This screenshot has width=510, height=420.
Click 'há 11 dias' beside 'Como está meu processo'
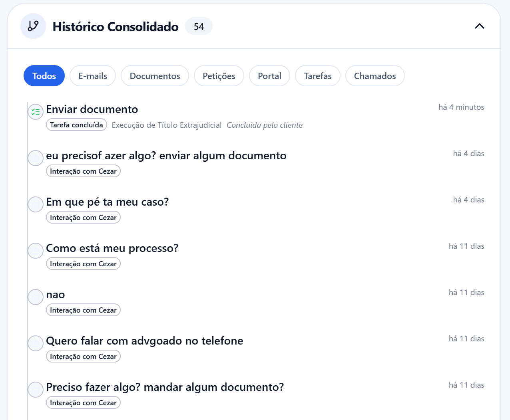pos(466,246)
